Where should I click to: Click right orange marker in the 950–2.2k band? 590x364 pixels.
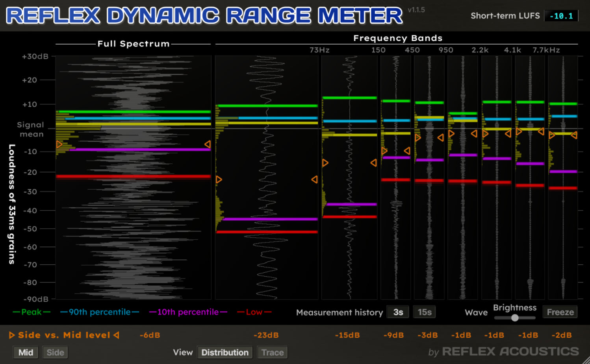click(x=474, y=134)
